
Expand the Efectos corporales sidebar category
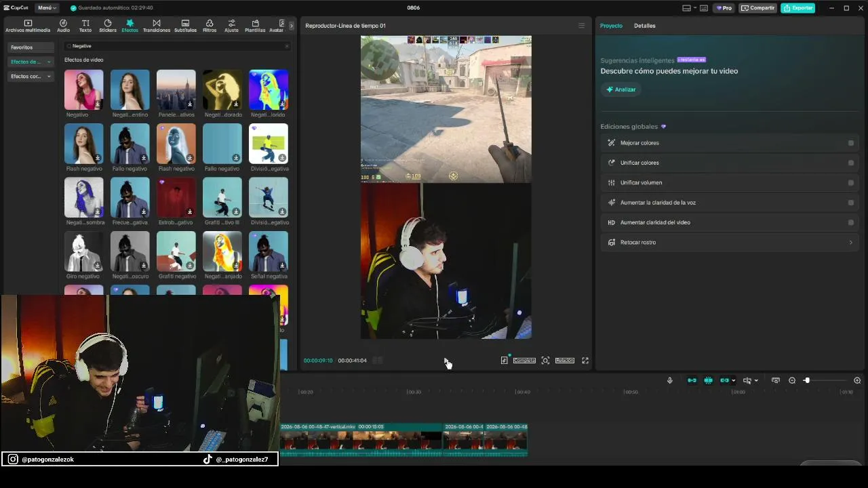coord(31,77)
